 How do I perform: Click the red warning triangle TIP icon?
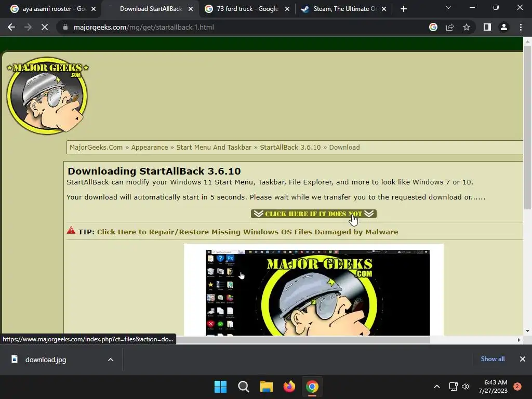click(x=71, y=230)
